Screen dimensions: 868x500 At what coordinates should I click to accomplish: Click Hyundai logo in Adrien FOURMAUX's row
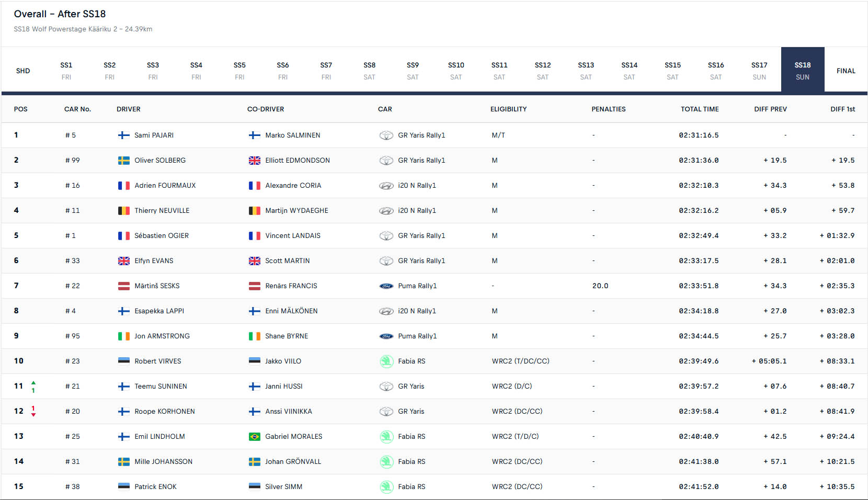386,186
